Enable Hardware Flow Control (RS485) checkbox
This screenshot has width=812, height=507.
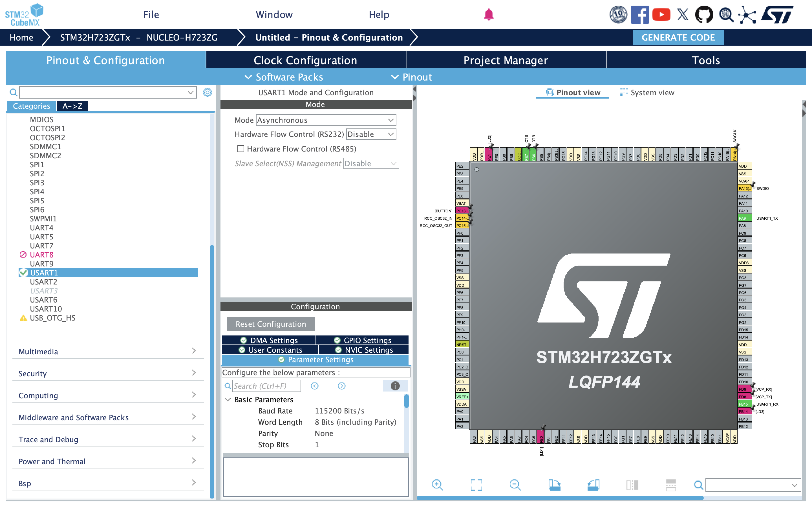point(240,149)
